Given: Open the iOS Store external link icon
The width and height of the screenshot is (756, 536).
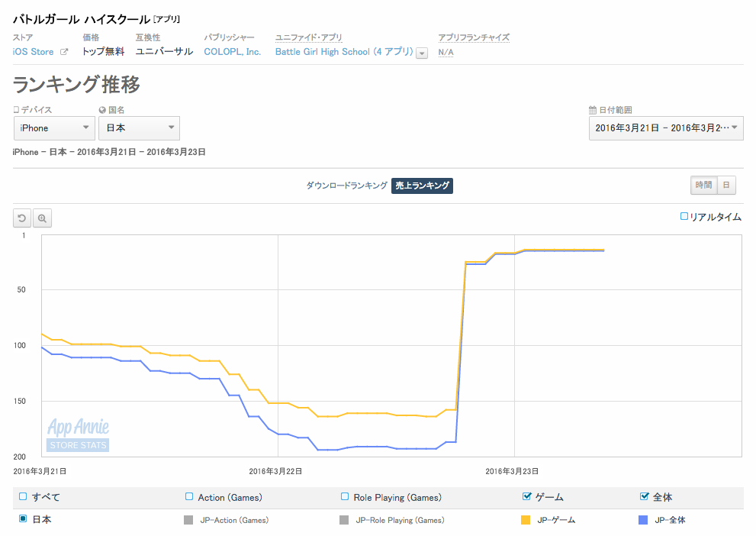Looking at the screenshot, I should [x=63, y=52].
